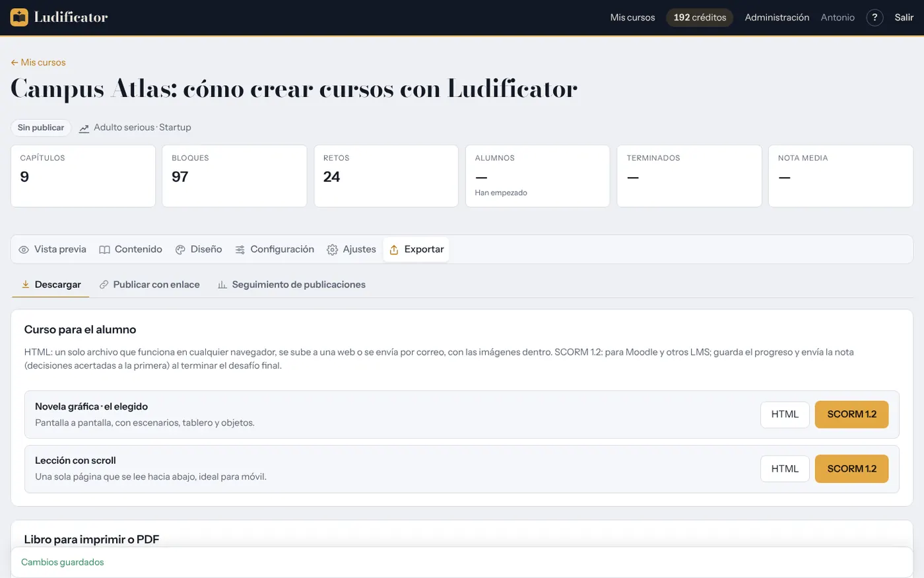
Task: Click the palette icon beside Diseño
Action: click(180, 250)
